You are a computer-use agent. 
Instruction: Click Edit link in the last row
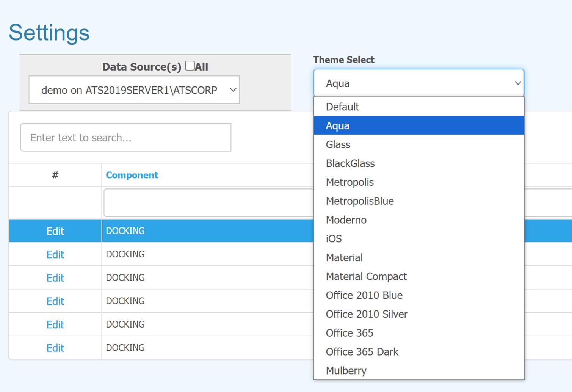55,348
